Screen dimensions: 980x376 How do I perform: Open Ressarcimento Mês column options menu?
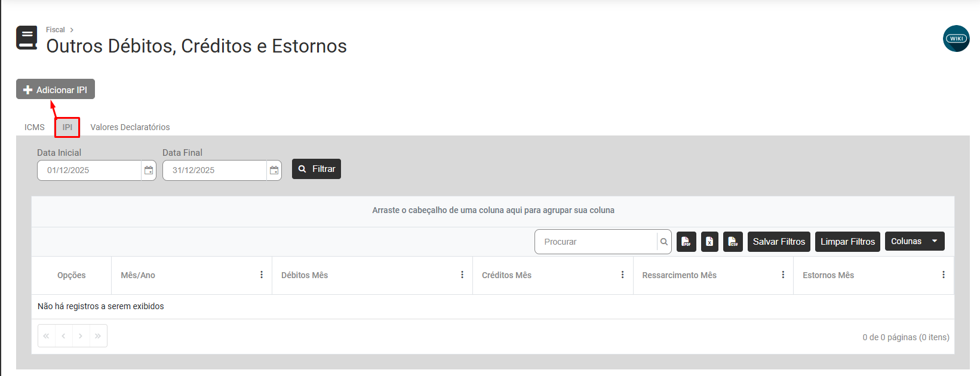pyautogui.click(x=783, y=275)
